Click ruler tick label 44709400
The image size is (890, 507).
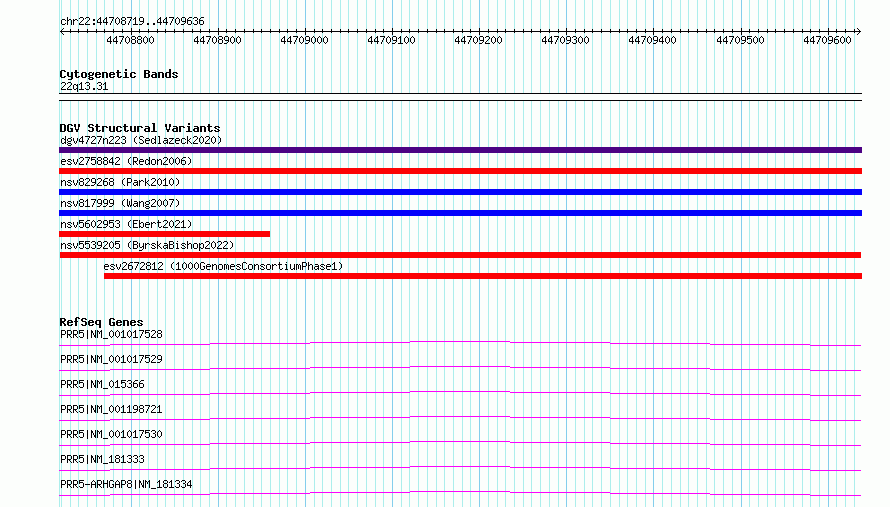pyautogui.click(x=652, y=40)
